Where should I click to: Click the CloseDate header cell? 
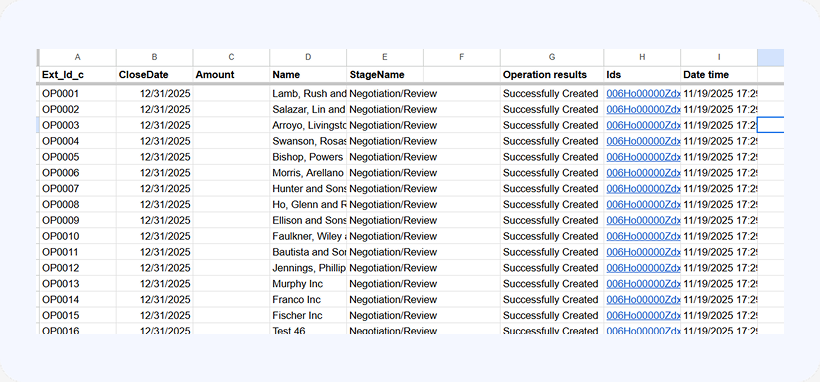pyautogui.click(x=154, y=75)
